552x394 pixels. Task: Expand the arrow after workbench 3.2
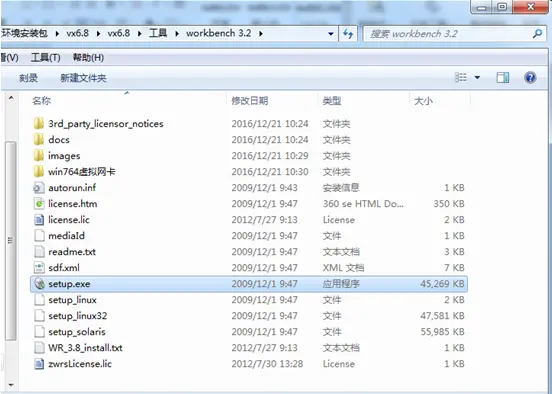[261, 34]
